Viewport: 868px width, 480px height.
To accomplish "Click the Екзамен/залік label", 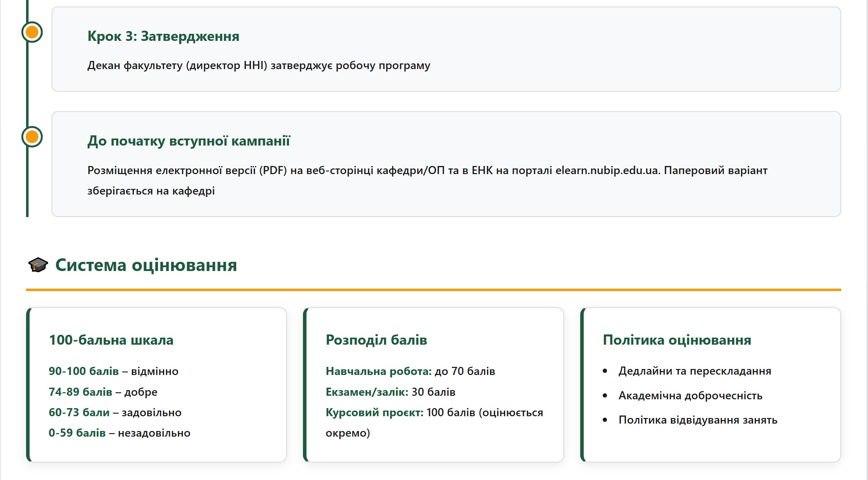I will [367, 392].
